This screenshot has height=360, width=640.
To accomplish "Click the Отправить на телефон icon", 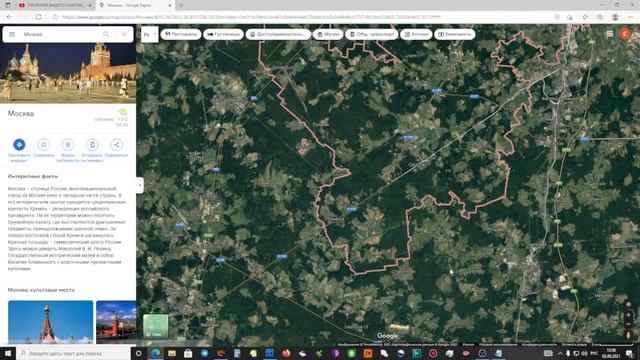I will [92, 144].
